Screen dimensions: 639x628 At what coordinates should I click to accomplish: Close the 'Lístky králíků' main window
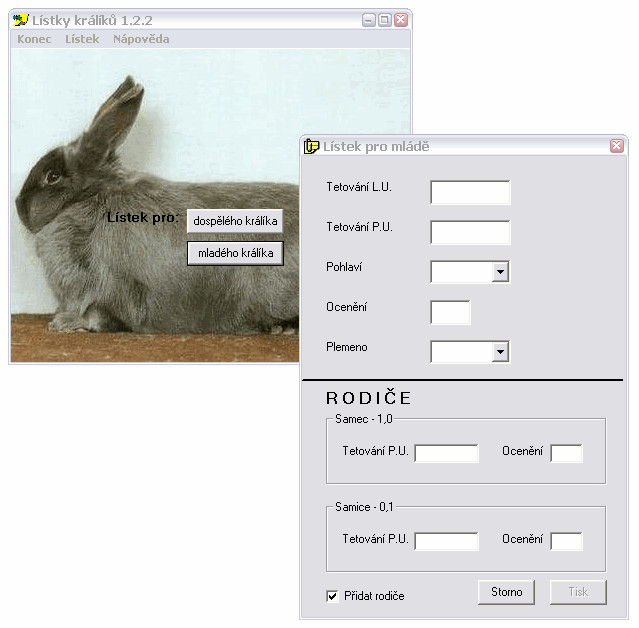pos(401,20)
